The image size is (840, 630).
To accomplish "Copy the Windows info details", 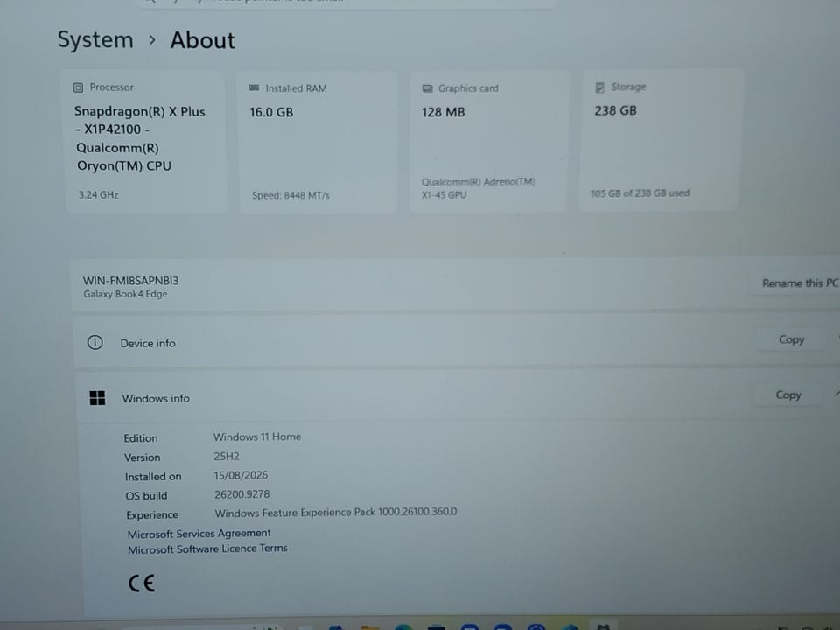I will 788,395.
